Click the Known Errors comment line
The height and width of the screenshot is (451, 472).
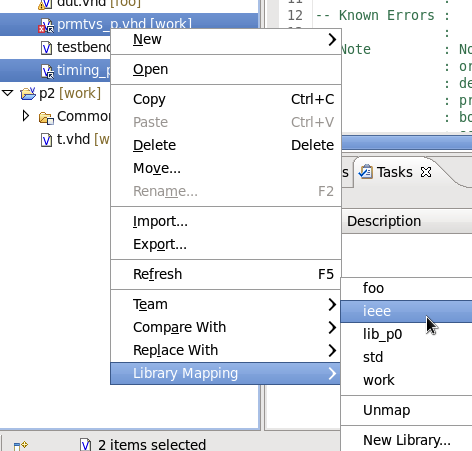click(x=383, y=15)
